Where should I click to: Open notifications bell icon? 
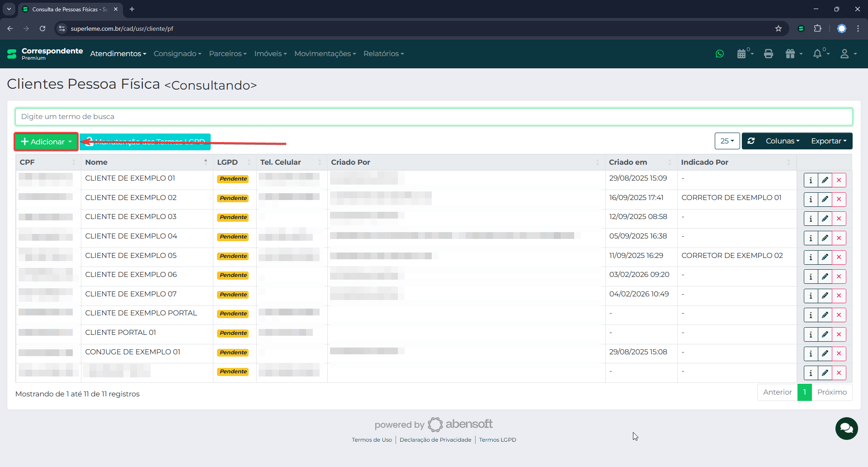818,54
